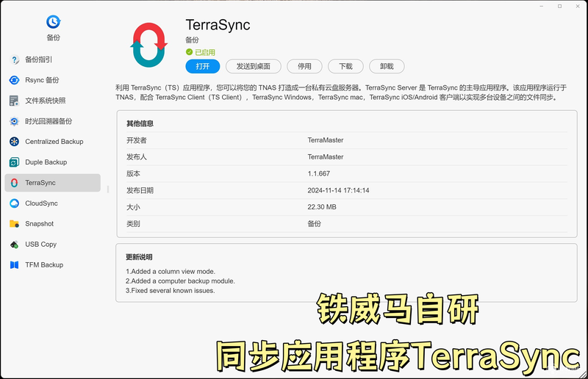The image size is (588, 379).
Task: Click the 发布日期 label
Action: coord(140,190)
